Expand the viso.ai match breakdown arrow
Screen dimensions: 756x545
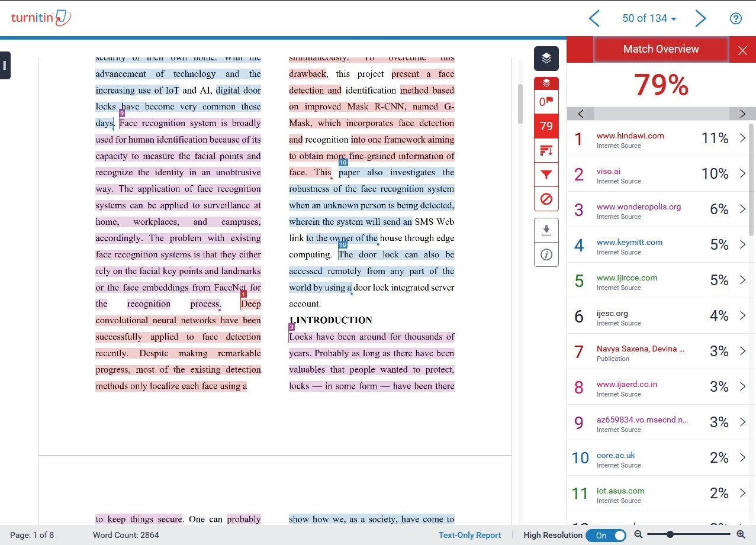tap(742, 174)
